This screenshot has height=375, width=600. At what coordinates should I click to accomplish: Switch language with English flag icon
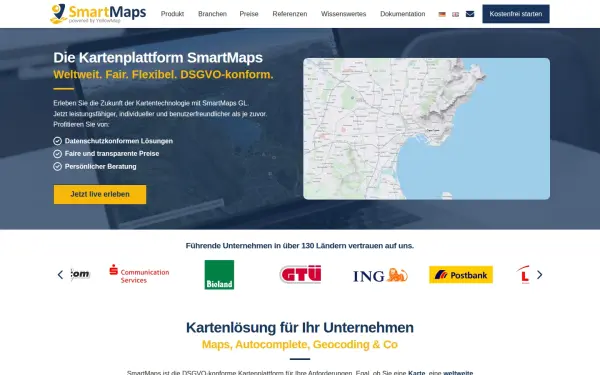click(x=455, y=14)
